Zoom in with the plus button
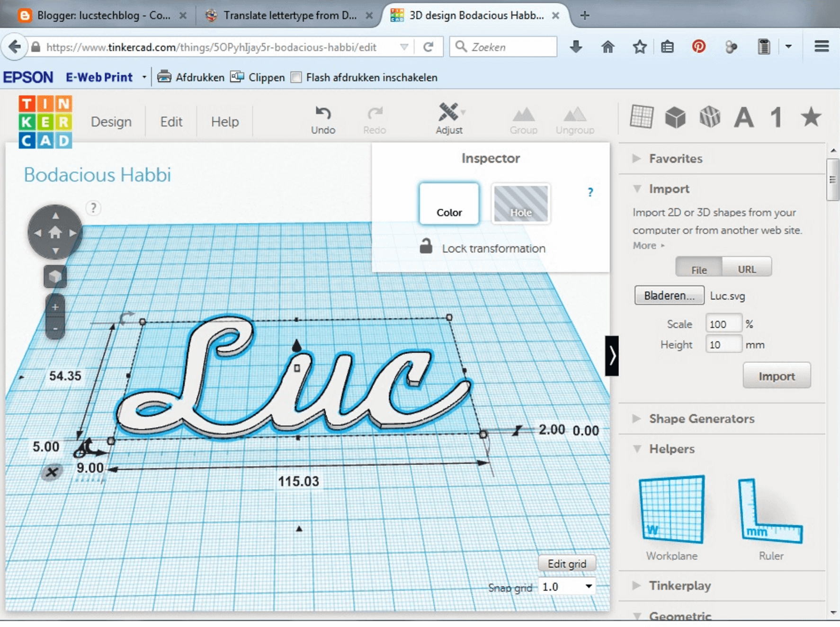Image resolution: width=840 pixels, height=627 pixels. pyautogui.click(x=55, y=307)
